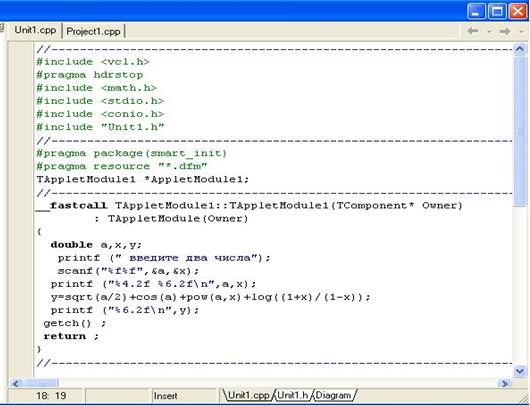Click the vertical scrollbar up arrow
Screen dimensions: 530x406
(x=520, y=49)
